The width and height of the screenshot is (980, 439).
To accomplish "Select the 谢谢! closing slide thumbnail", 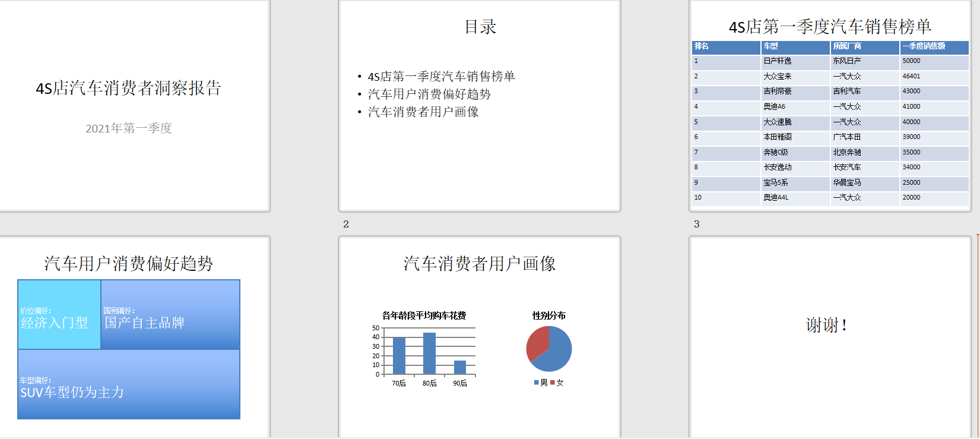I will [830, 336].
